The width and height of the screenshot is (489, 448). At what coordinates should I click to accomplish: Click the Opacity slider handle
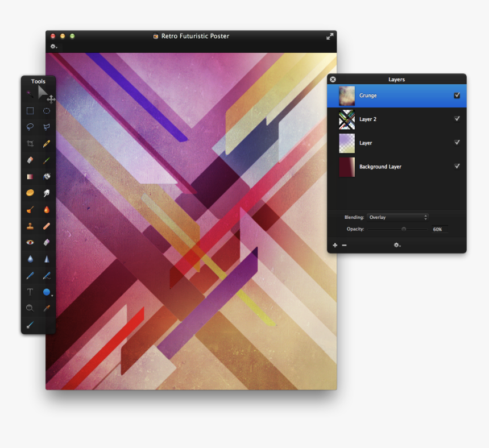[404, 229]
